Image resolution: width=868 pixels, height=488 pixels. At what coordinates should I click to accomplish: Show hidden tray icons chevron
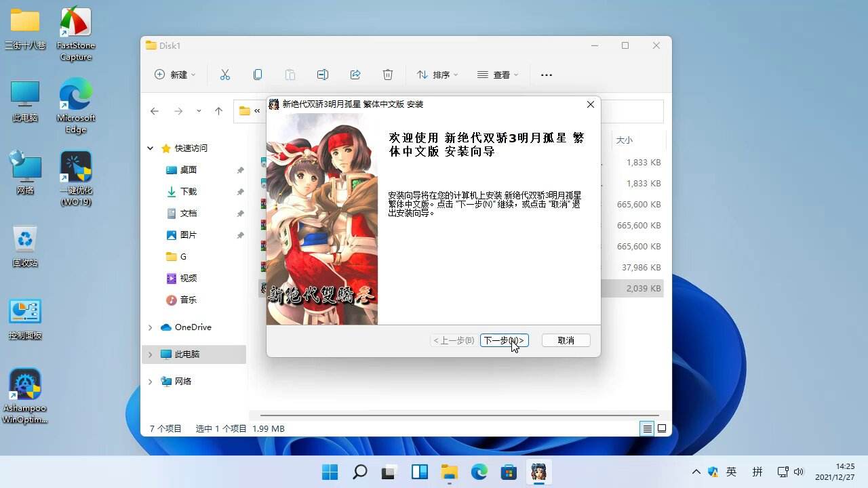click(696, 472)
